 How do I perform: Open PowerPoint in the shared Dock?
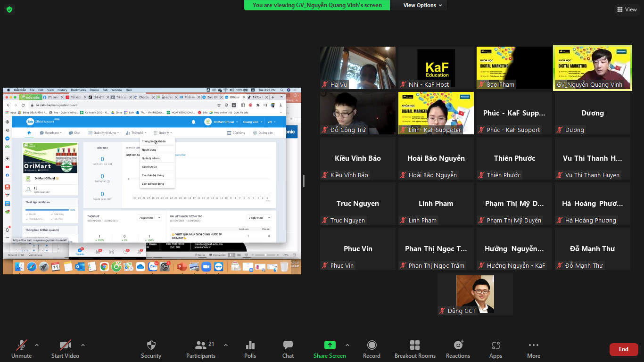[x=181, y=267]
